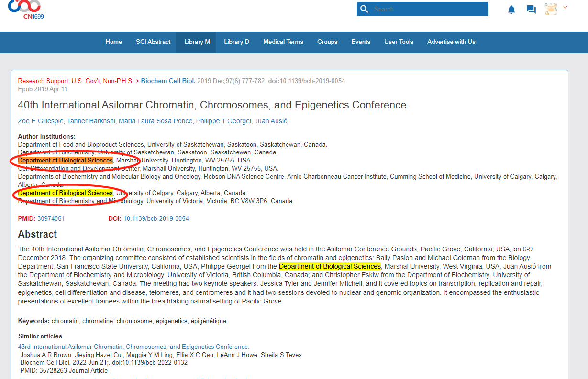
Task: Open PMID 30974061 link
Action: click(51, 219)
